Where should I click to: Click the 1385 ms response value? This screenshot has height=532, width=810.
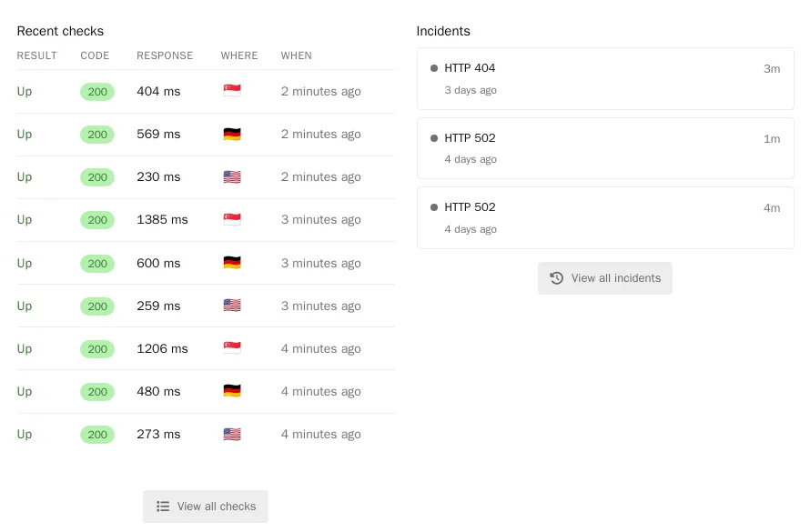[x=162, y=220]
